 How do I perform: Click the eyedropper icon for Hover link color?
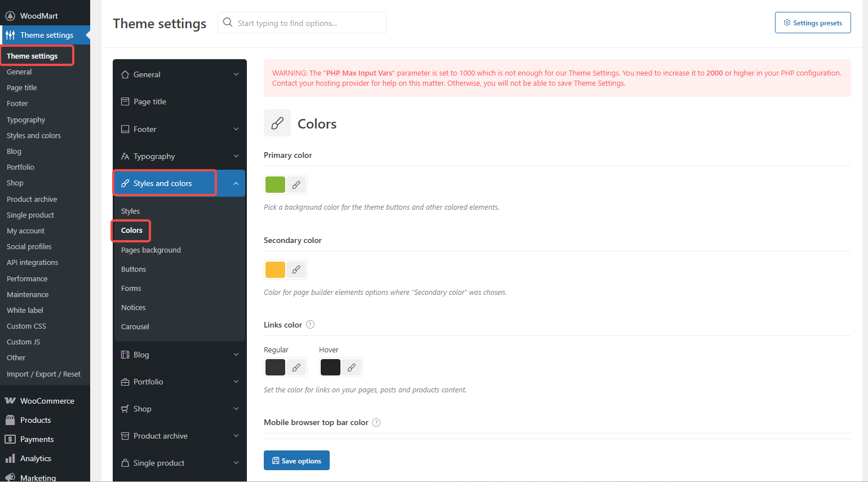pyautogui.click(x=352, y=367)
